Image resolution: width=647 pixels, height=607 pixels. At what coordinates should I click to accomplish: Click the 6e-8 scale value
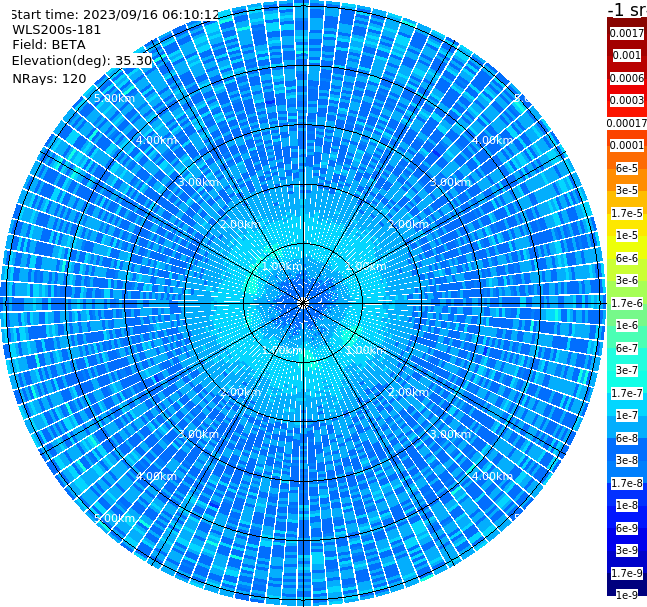click(627, 438)
